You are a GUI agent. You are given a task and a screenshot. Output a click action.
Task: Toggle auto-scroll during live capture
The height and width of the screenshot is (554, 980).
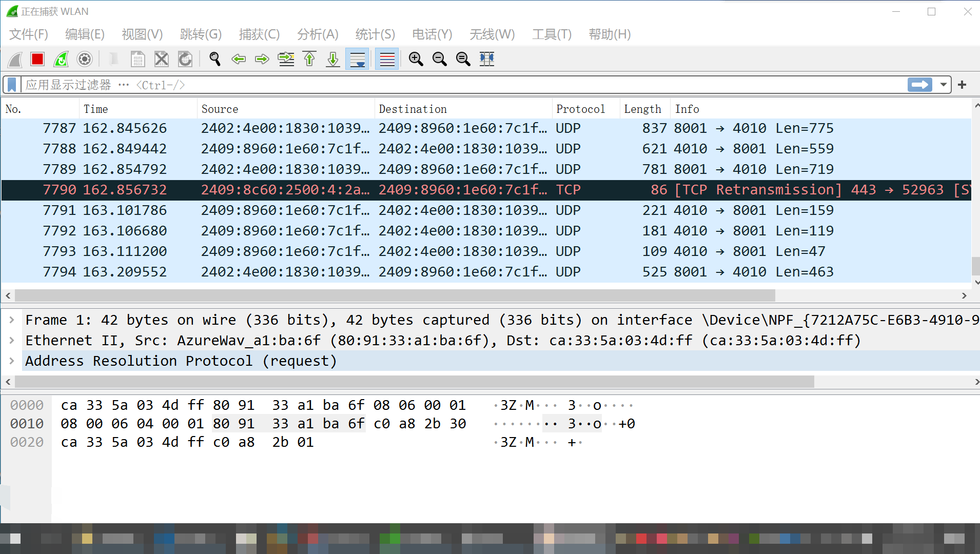pos(357,60)
